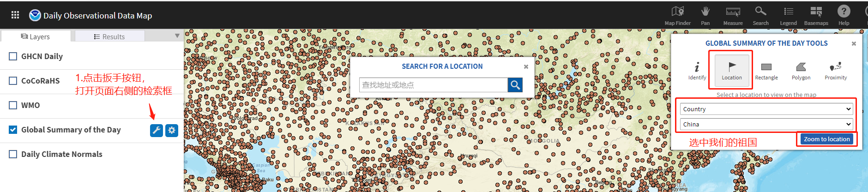This screenshot has height=192, width=868.
Task: Choose the Proximity selection tool
Action: pyautogui.click(x=836, y=71)
